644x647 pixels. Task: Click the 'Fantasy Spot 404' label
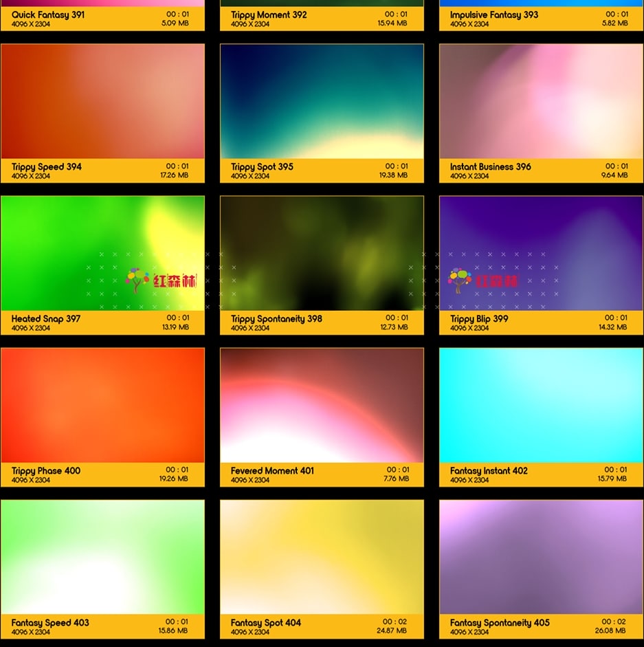[266, 623]
